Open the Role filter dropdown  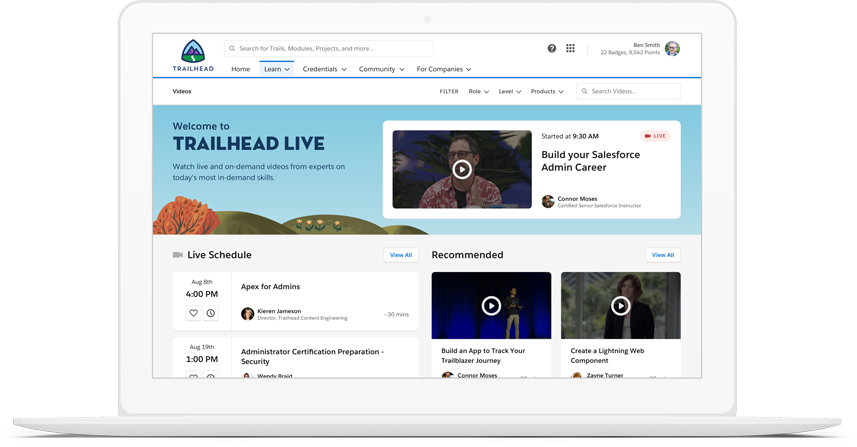[479, 91]
